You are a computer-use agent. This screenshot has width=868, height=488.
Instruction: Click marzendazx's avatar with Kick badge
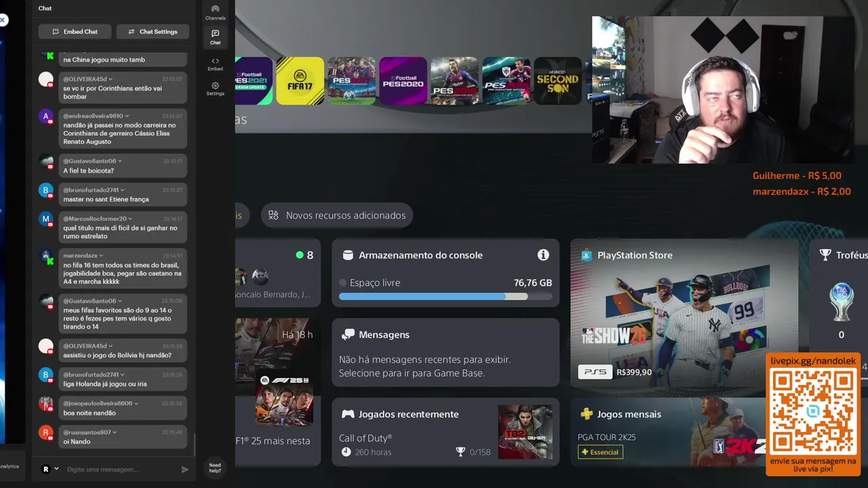pyautogui.click(x=46, y=256)
